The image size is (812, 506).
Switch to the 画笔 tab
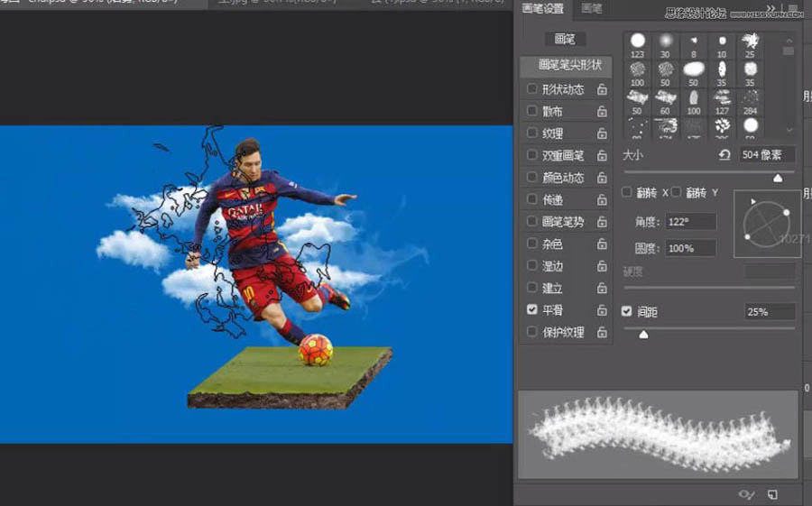click(592, 9)
